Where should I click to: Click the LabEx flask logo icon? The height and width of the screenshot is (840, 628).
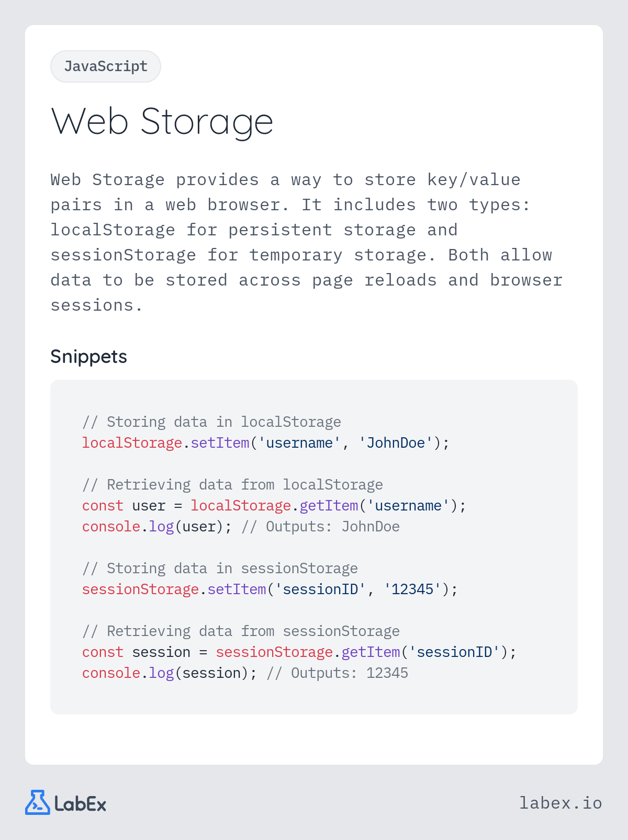38,802
